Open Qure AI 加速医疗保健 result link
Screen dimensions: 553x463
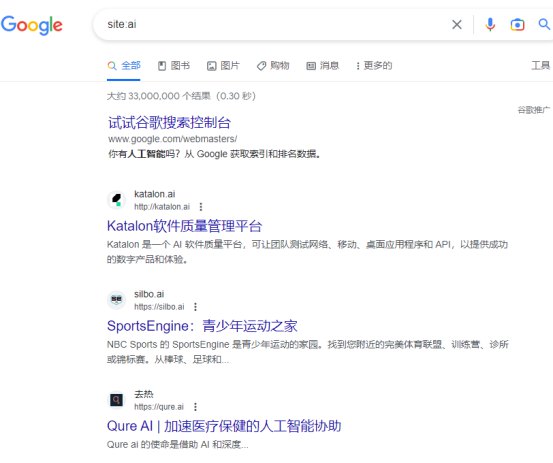pos(224,426)
